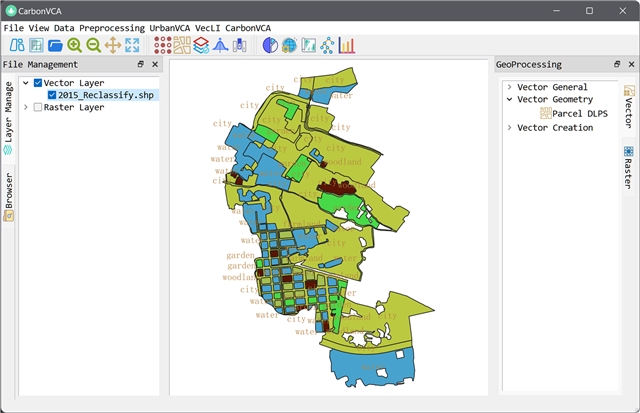
Task: Expand the Vector General group
Action: (509, 87)
